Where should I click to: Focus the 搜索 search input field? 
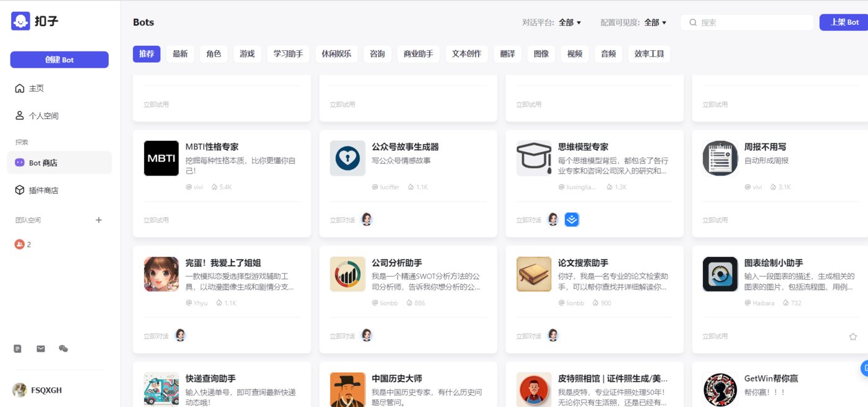[747, 22]
